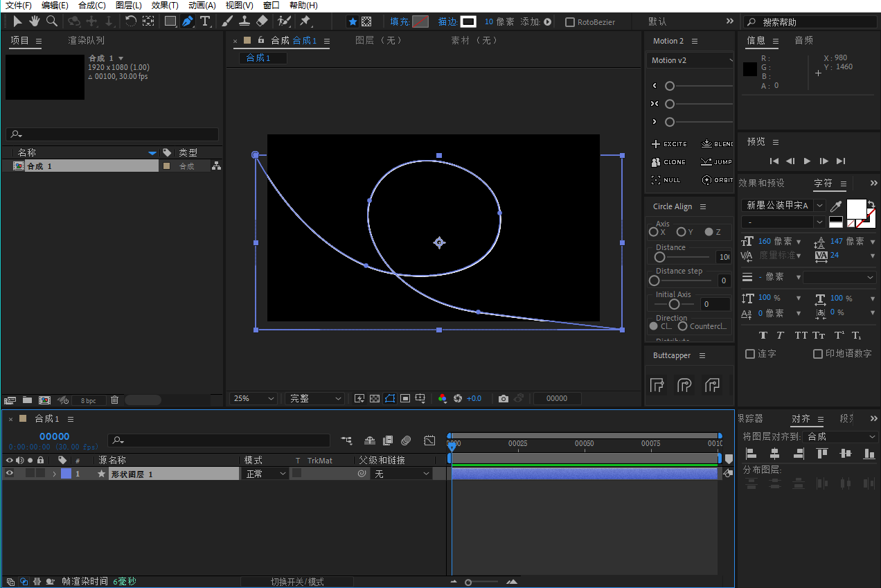Click the eyedropper in Character panel
Image resolution: width=881 pixels, height=588 pixels.
pos(836,206)
